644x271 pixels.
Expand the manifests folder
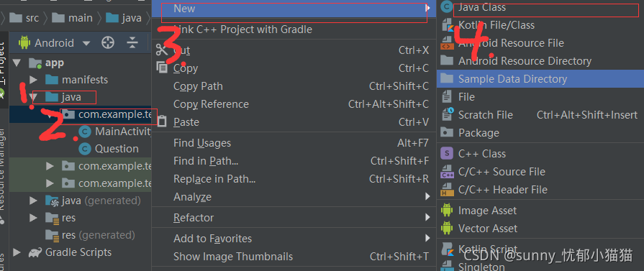[33, 80]
